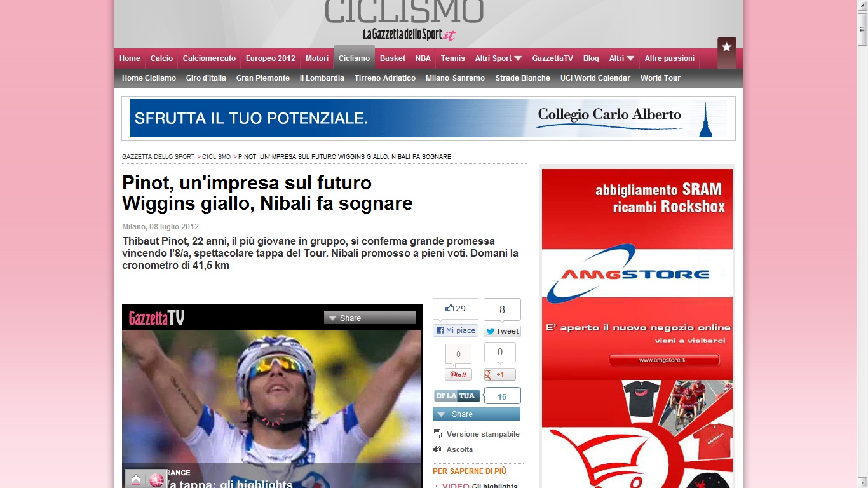Viewport: 868px width, 488px height.
Task: Click up-arrow icon on video overlay
Action: 136,480
